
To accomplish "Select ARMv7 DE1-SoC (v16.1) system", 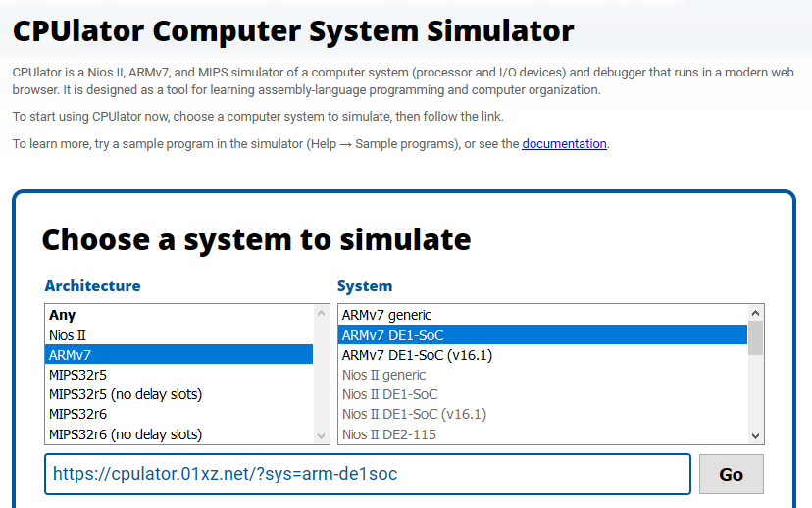I will tap(542, 355).
